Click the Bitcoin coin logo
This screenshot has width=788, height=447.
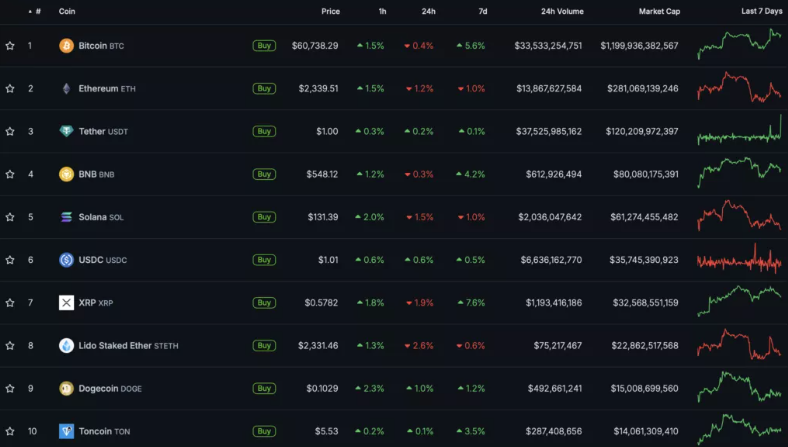click(66, 46)
